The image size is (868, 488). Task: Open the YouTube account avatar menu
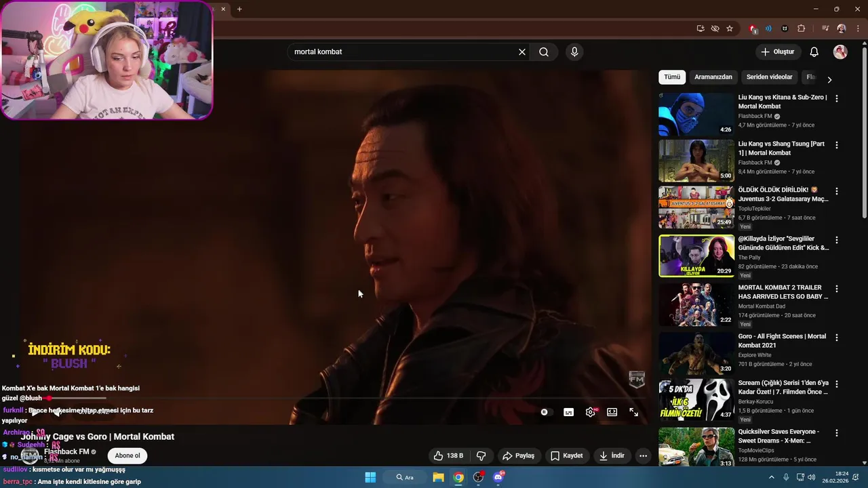840,52
